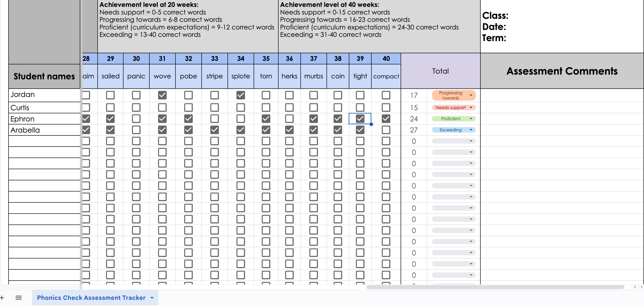This screenshot has width=644, height=306.
Task: Tick Ephron's 'panic' checkbox
Action: tap(136, 119)
